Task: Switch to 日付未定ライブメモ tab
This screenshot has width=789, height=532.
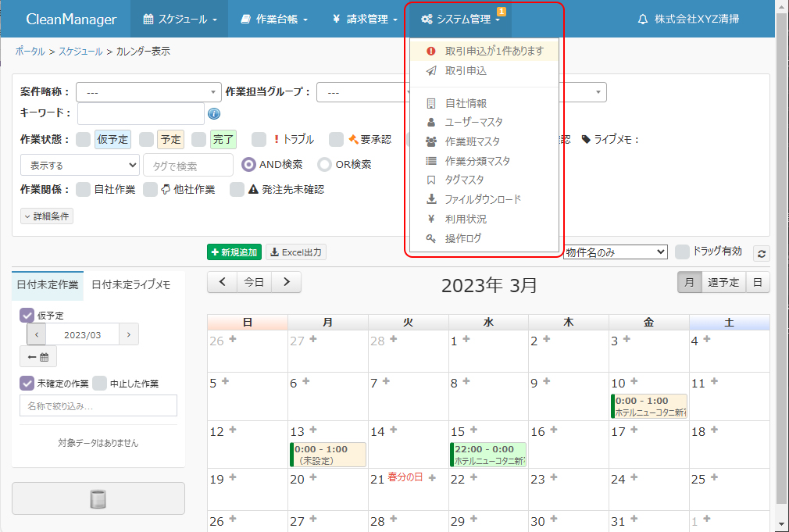Action: pyautogui.click(x=131, y=284)
